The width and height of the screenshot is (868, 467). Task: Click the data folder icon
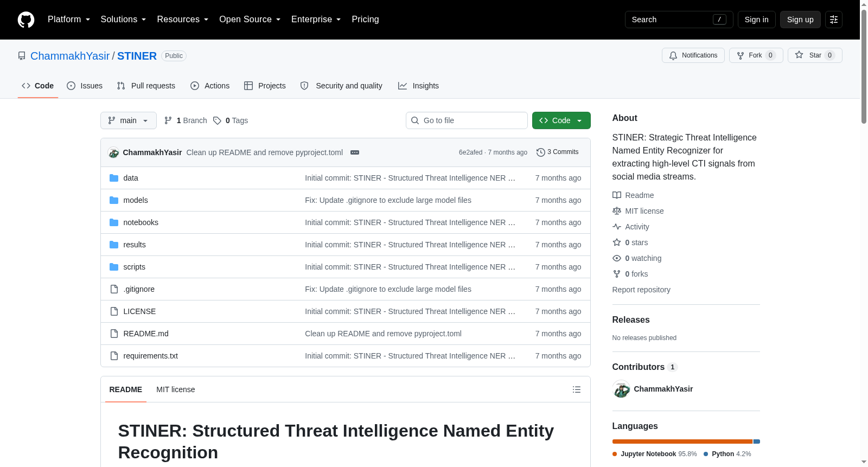point(114,178)
